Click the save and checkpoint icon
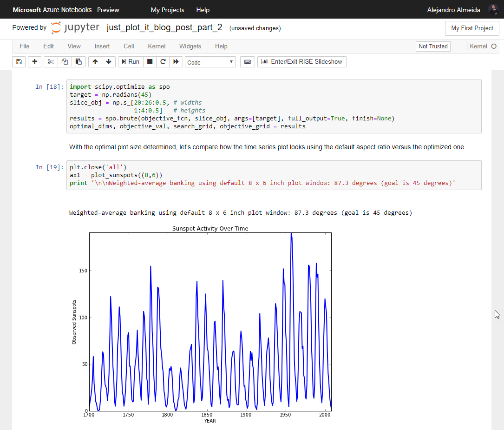Viewport: 504px width, 430px height. pyautogui.click(x=19, y=62)
